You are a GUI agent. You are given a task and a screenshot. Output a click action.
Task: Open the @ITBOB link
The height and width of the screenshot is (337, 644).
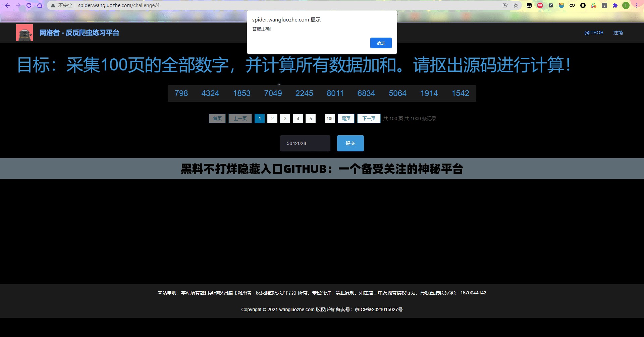[594, 33]
